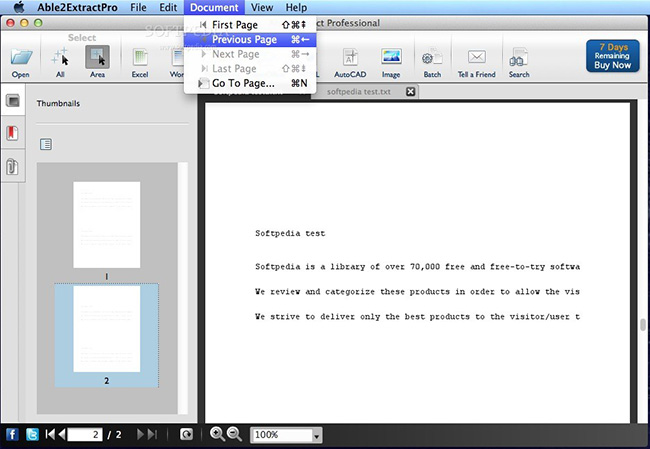Show the Attachments paperclip panel
650x449 pixels.
point(14,167)
